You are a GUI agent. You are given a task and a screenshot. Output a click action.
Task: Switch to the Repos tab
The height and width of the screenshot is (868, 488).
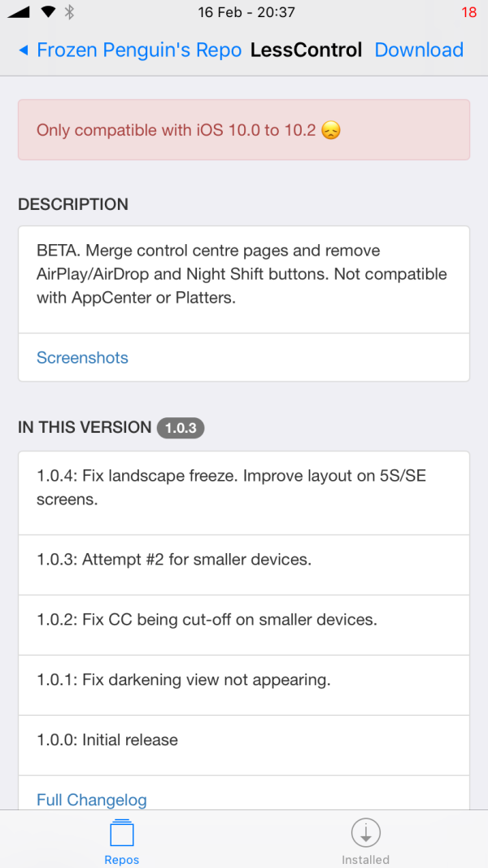[x=121, y=843]
